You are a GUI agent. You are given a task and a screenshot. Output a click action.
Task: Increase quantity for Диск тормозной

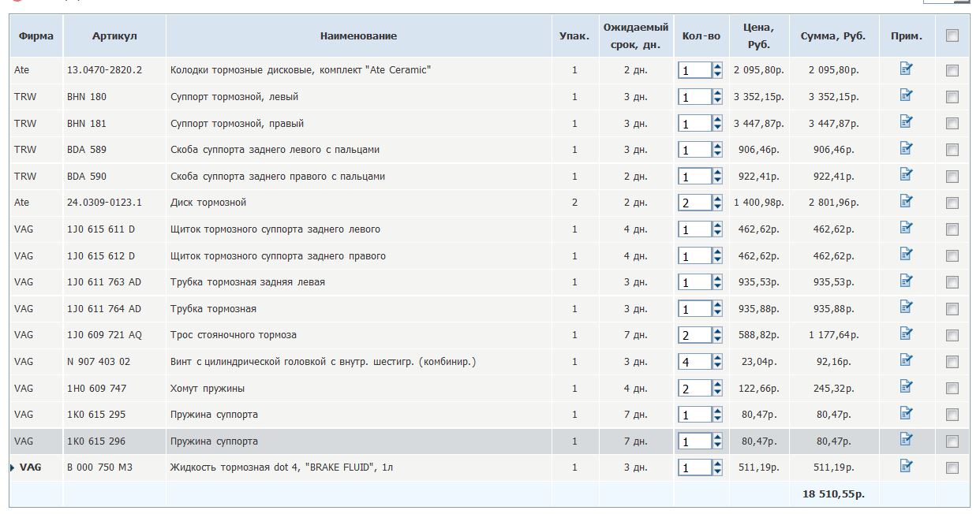[717, 199]
